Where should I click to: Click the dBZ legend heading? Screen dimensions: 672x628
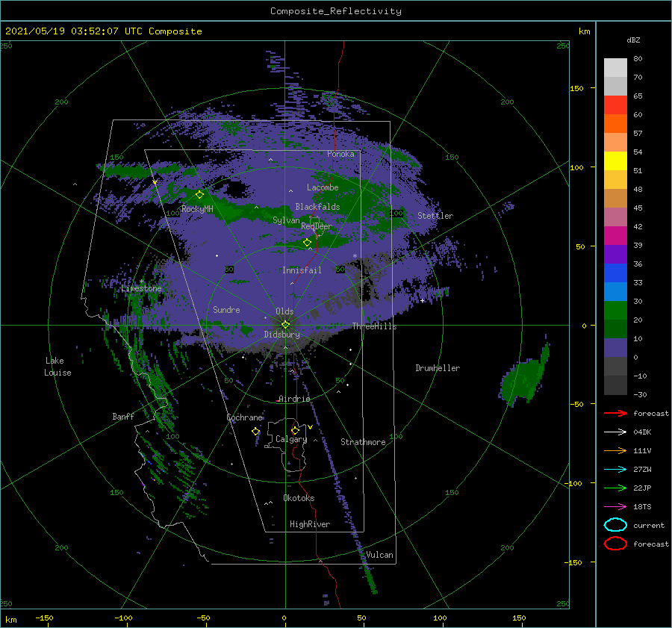coord(633,40)
